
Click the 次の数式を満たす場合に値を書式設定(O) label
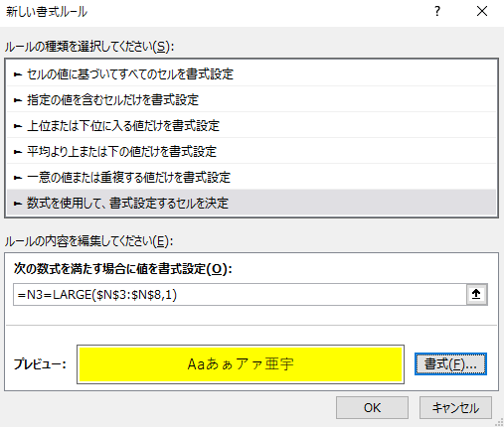122,269
